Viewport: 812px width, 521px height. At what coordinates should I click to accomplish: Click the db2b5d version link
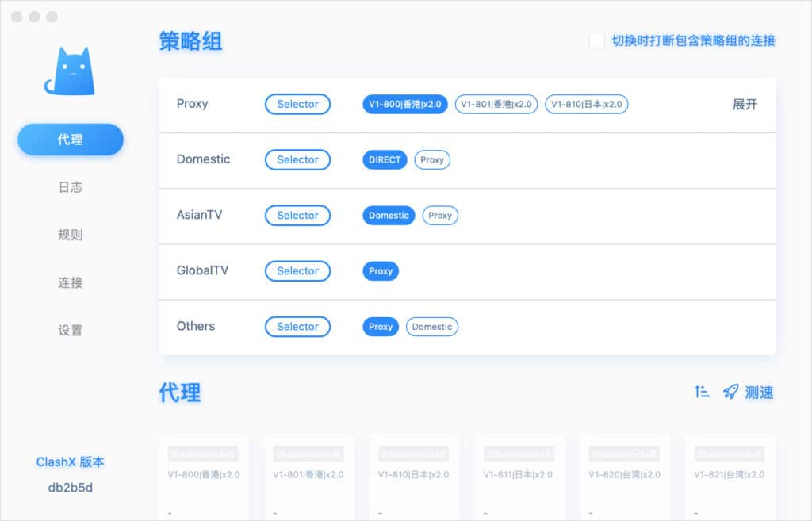tap(70, 487)
